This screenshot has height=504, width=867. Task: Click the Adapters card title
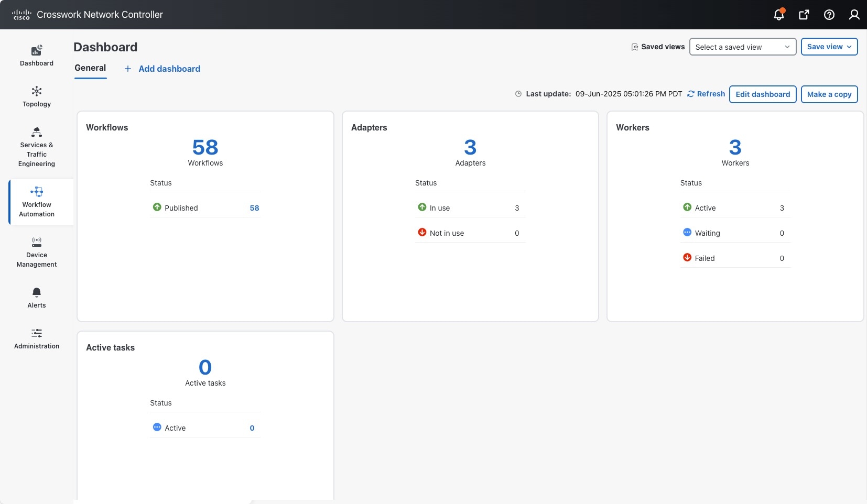tap(369, 127)
